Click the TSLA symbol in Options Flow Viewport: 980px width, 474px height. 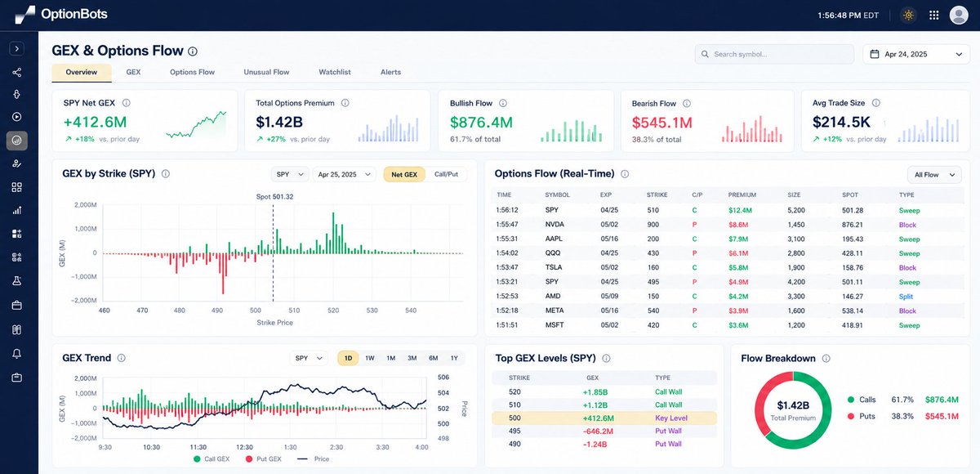[x=553, y=267]
